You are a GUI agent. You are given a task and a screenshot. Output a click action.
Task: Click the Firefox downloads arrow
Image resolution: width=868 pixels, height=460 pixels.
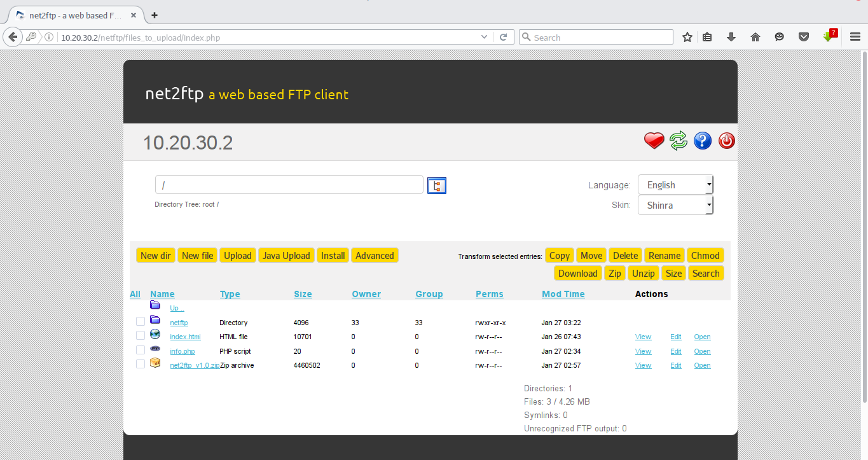click(x=731, y=37)
